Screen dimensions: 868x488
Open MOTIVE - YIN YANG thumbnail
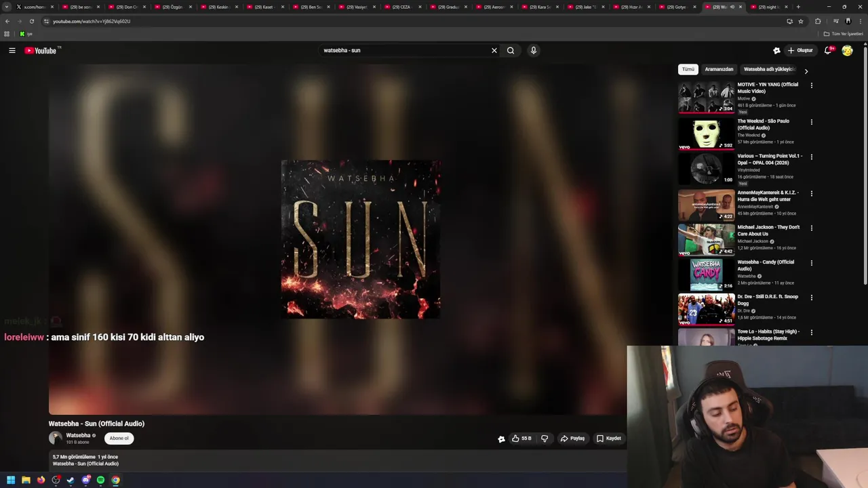(706, 97)
